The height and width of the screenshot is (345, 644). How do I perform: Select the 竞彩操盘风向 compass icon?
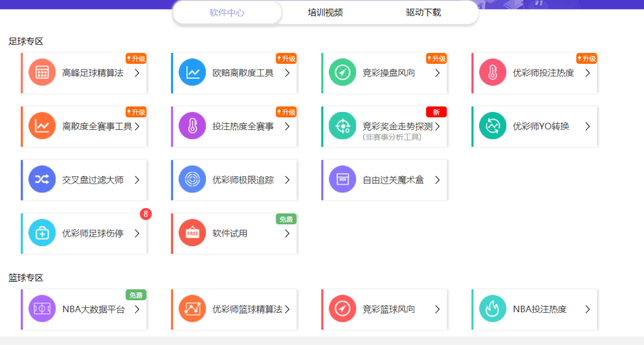(342, 73)
